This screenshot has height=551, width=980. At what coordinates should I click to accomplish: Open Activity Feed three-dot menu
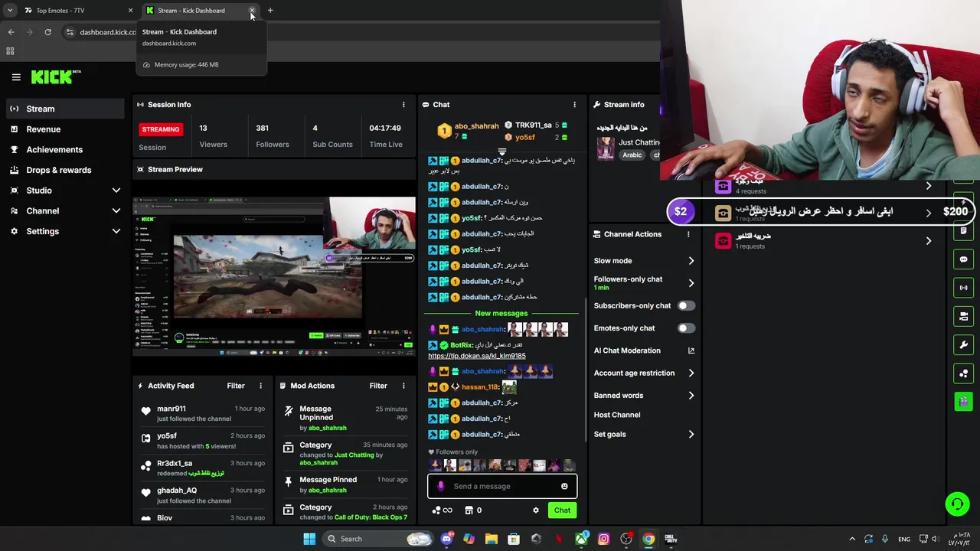click(260, 386)
